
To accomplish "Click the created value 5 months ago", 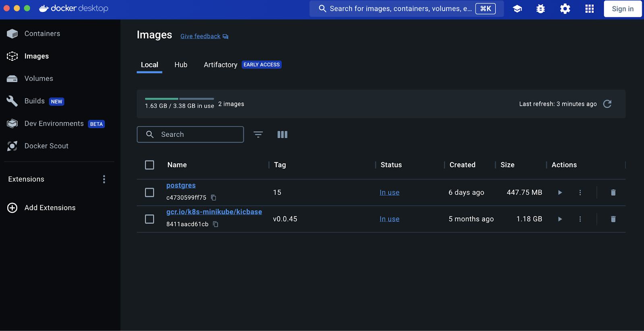I will (471, 219).
